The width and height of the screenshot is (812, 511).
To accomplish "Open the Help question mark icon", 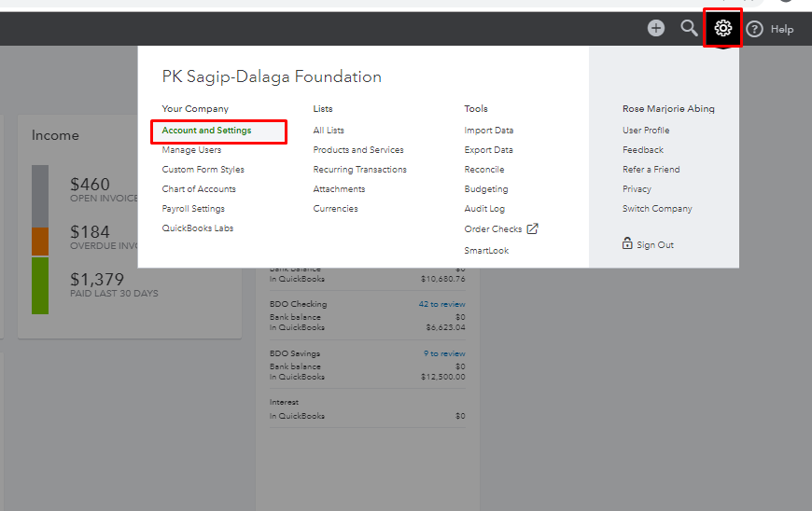I will pos(754,29).
